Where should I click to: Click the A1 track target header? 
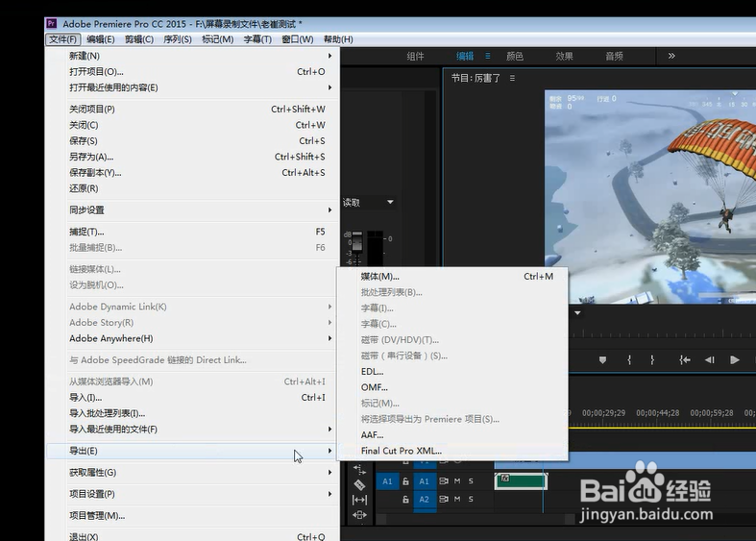(x=425, y=481)
